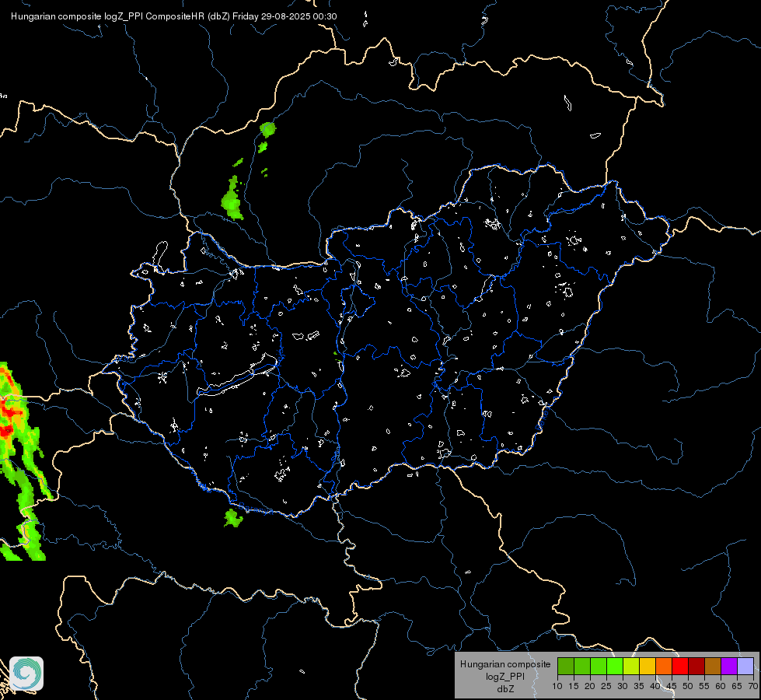Click the "25" value on the legend scale
761x700 pixels.
pos(606,687)
